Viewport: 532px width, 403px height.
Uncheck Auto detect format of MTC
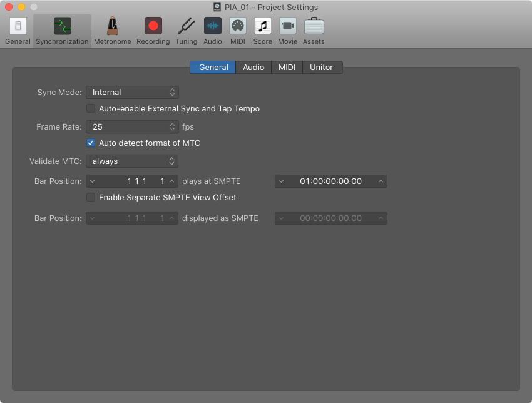pos(91,143)
